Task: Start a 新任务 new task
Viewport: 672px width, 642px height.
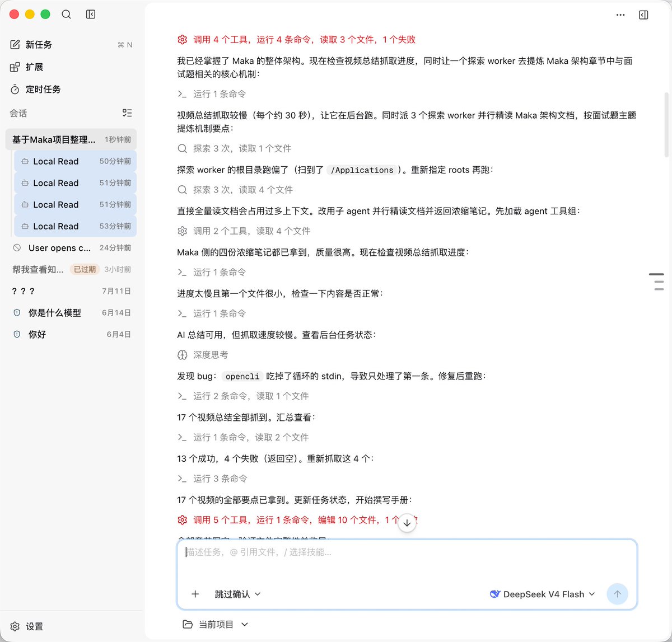Action: (71, 45)
